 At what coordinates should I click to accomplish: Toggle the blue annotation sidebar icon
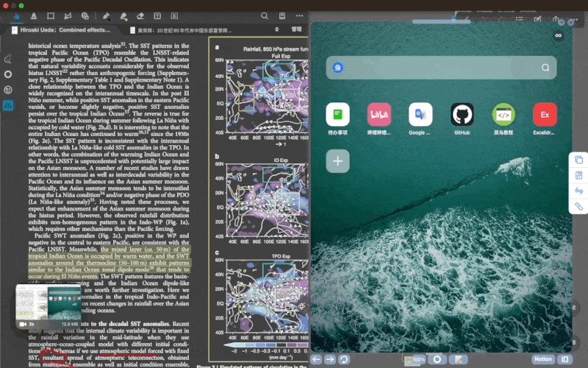point(8,105)
